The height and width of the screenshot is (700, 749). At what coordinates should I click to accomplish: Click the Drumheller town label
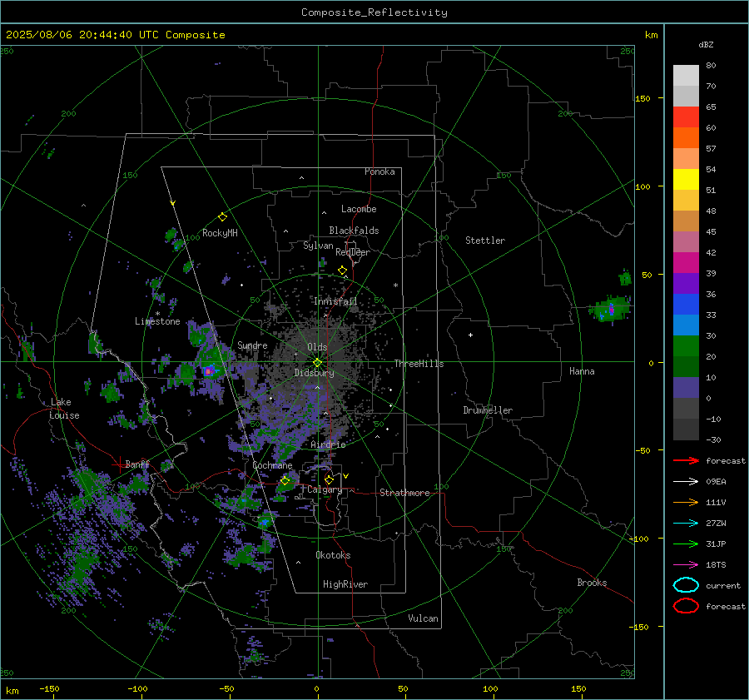click(488, 410)
